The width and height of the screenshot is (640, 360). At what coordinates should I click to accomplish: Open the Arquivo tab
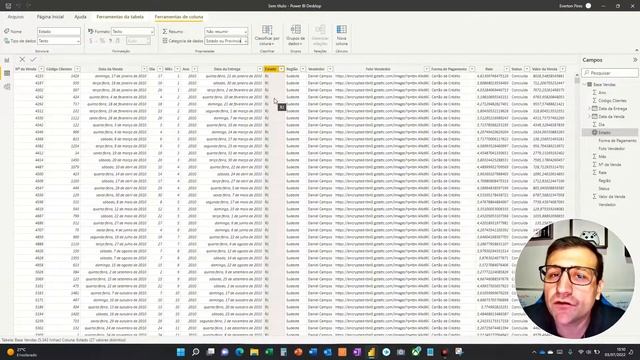click(x=16, y=17)
